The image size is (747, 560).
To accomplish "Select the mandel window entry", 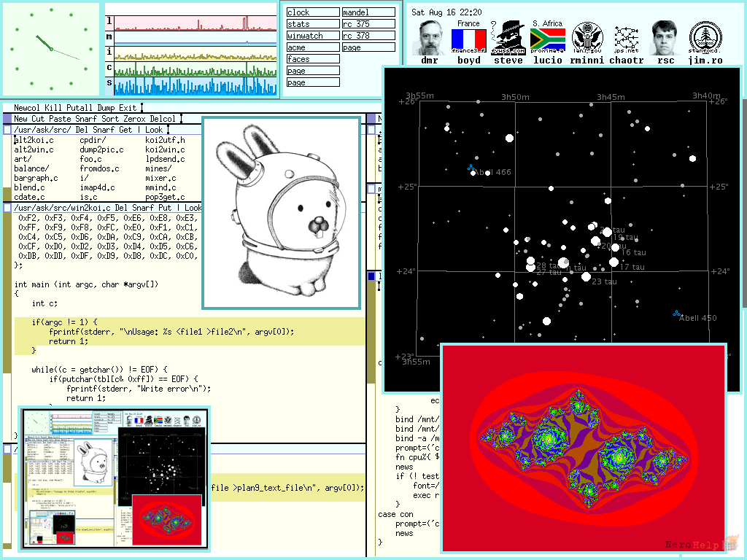I will coord(368,12).
